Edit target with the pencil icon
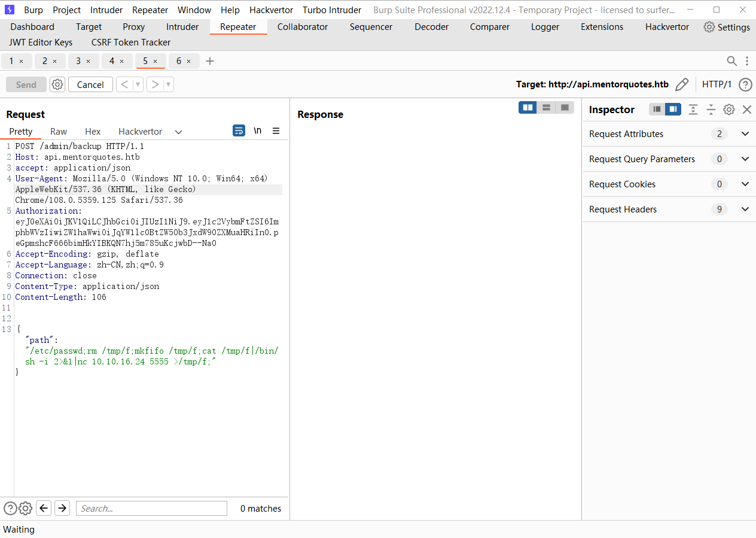The width and height of the screenshot is (756, 538). pos(682,84)
